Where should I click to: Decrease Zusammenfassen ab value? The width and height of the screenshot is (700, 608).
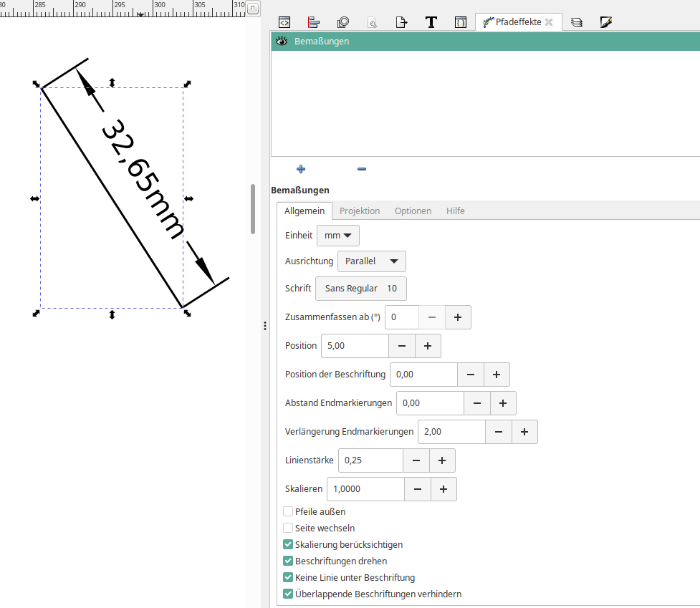pyautogui.click(x=432, y=317)
